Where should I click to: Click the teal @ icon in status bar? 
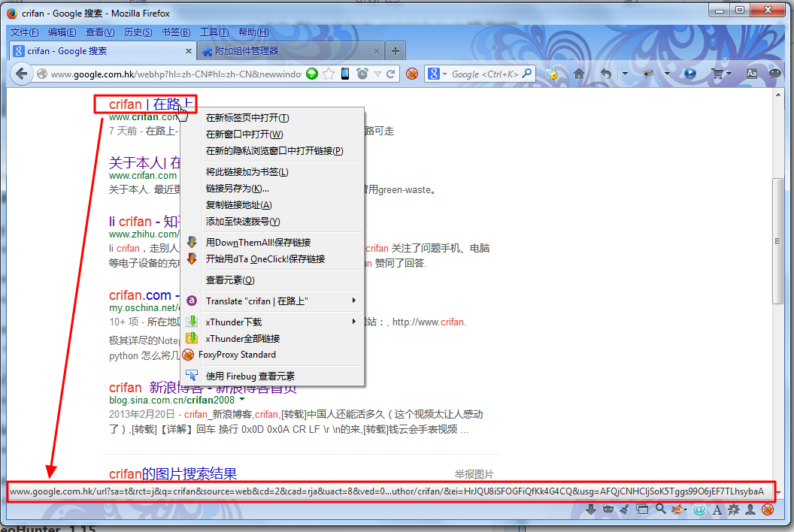click(699, 509)
